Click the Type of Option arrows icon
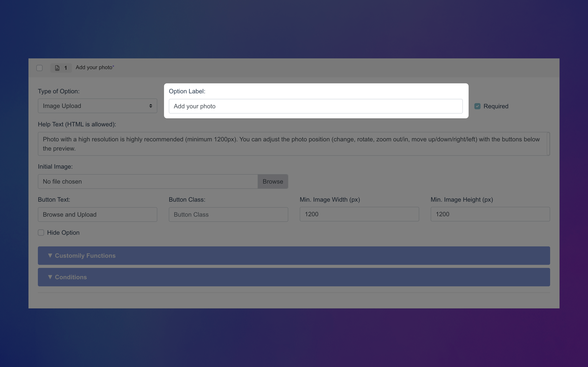Screen dimensions: 588x367 pos(151,106)
